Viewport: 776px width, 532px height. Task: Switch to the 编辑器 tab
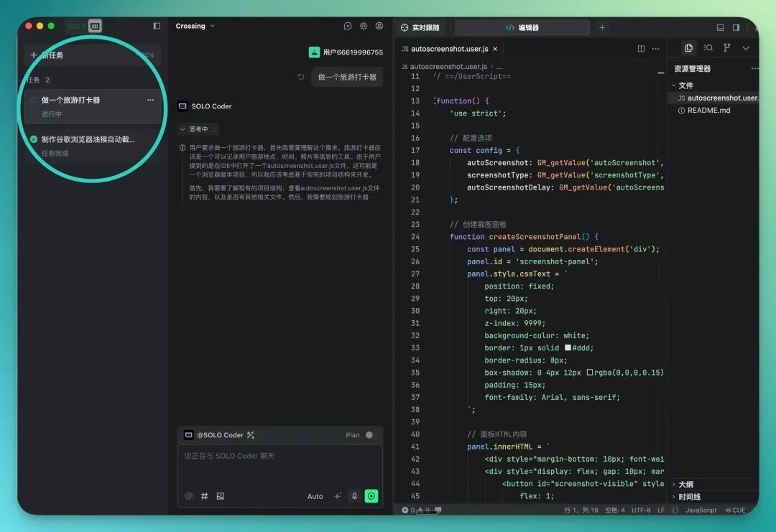pyautogui.click(x=522, y=28)
